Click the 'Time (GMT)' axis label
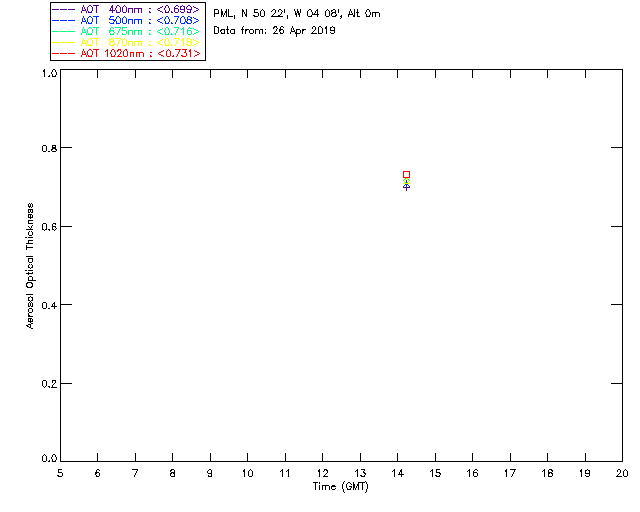640x512 pixels. (340, 487)
